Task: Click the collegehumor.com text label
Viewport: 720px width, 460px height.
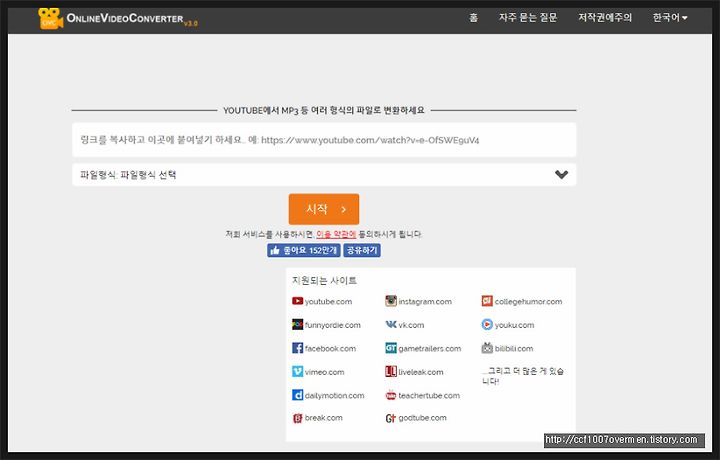Action: coord(528,302)
